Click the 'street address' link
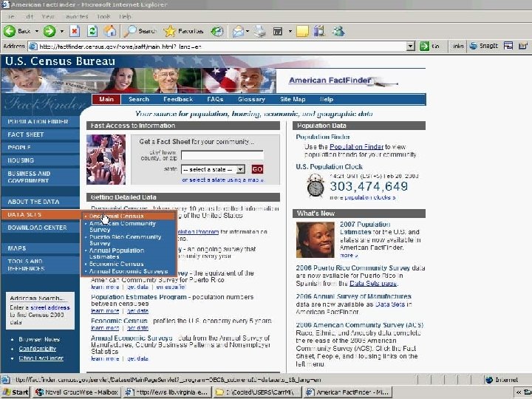Image resolution: width=532 pixels, height=399 pixels. click(x=50, y=307)
